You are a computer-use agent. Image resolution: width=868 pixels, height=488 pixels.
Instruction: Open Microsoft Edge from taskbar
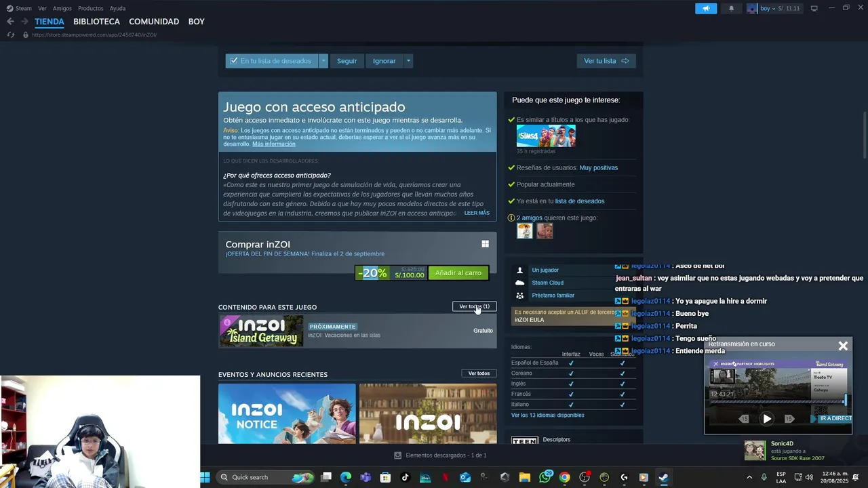346,477
